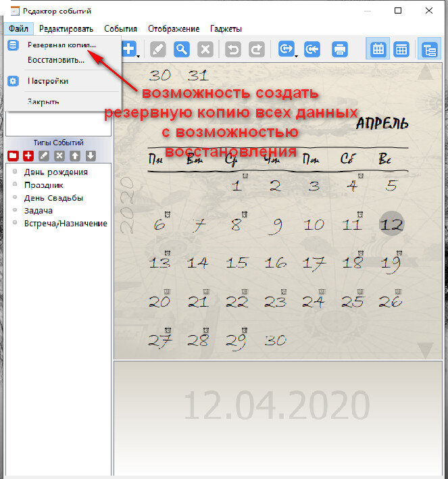Select the Встреча/Назначение event type
Screen dimensions: 448x479
66,224
